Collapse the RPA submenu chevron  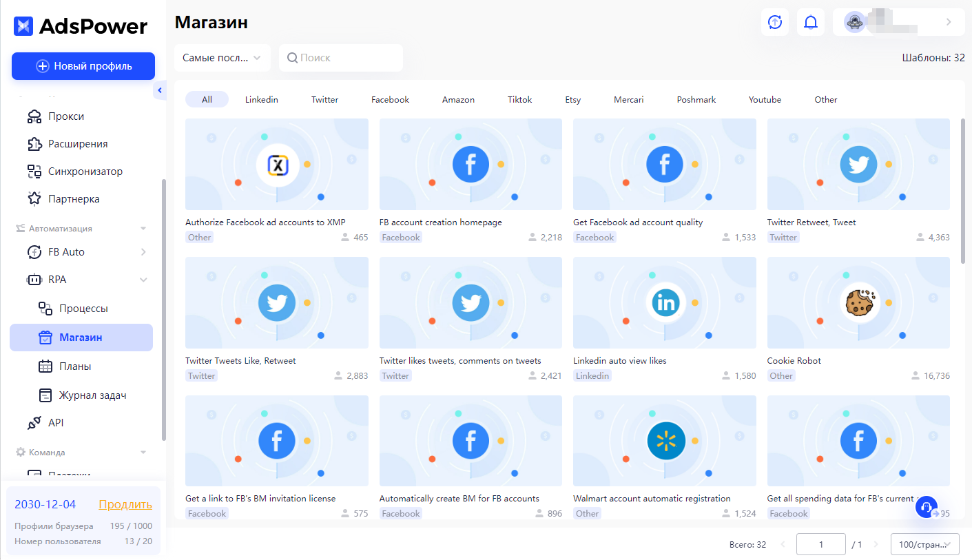[143, 280]
